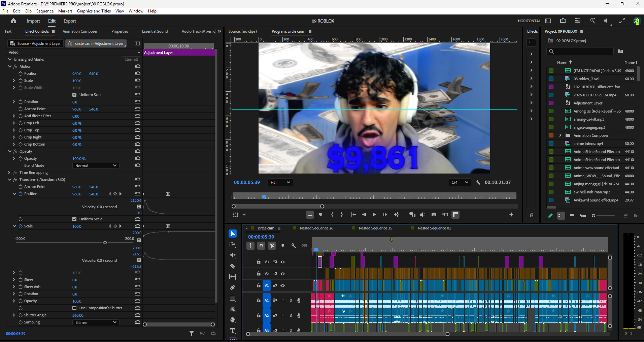Toggle V1 track output eye

[x=283, y=285]
